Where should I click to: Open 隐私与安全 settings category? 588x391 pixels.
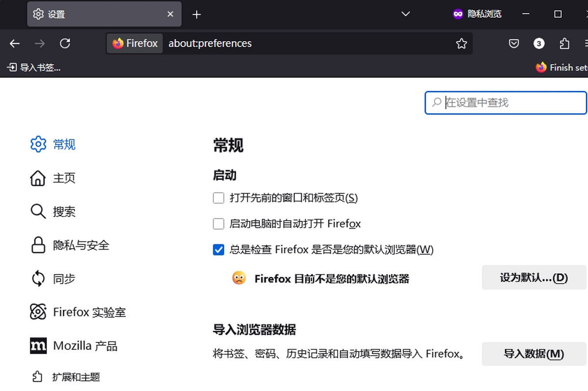tap(70, 245)
